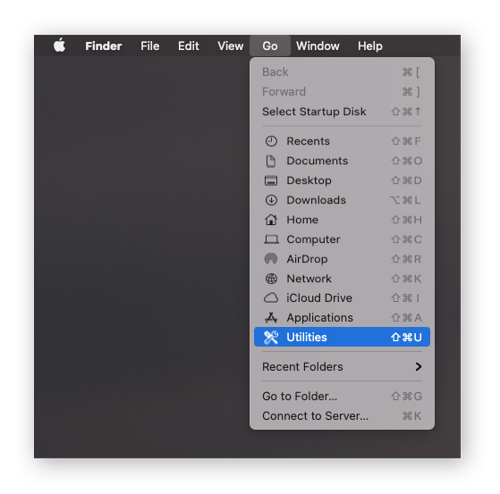This screenshot has width=500, height=494.
Task: Close the open Go menu
Action: click(x=270, y=46)
